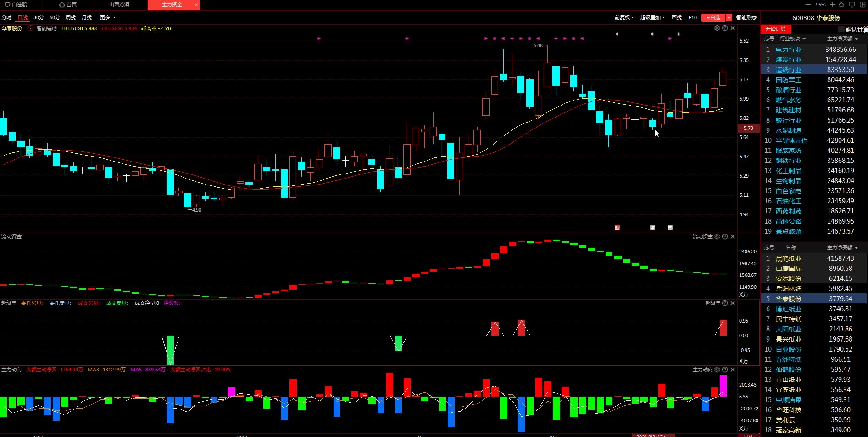This screenshot has width=868, height=437.
Task: Open the 行业板块 column dropdown
Action: [792, 39]
